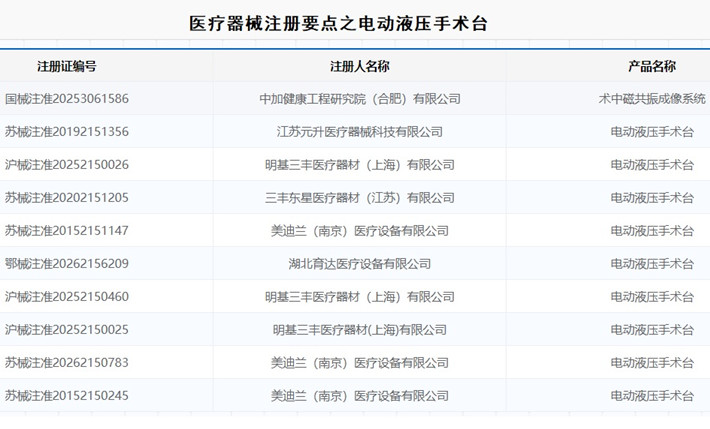Click 三丰东星医疗器材（江苏）有限公司

(x=360, y=198)
